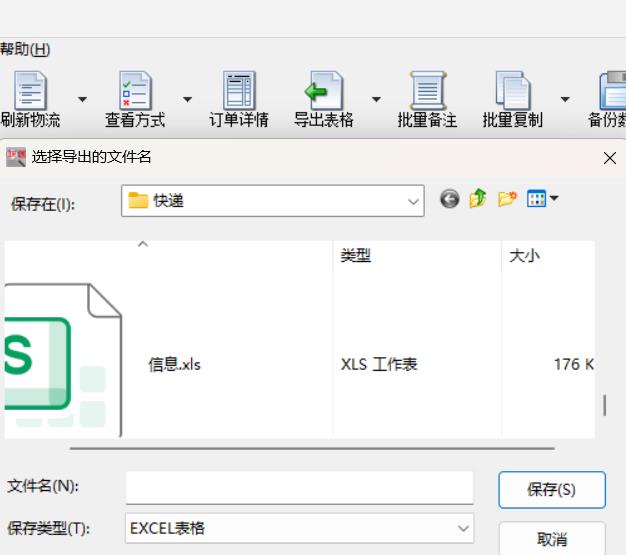This screenshot has width=626, height=555.
Task: Click the sort arrow above name column
Action: click(143, 244)
